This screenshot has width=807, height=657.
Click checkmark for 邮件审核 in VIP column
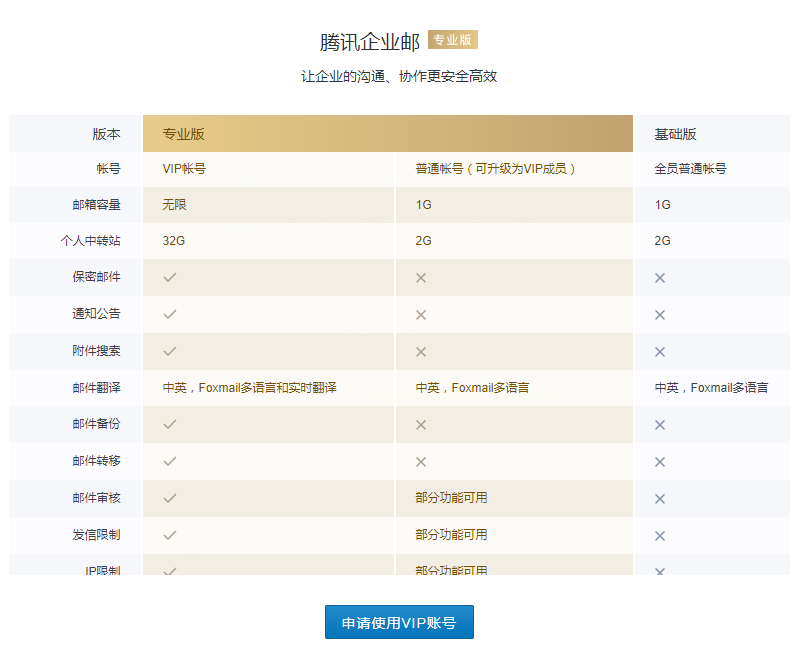170,498
